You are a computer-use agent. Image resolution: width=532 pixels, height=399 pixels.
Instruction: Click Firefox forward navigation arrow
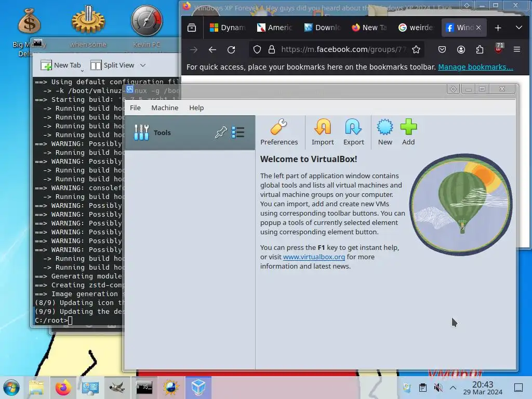click(x=194, y=50)
